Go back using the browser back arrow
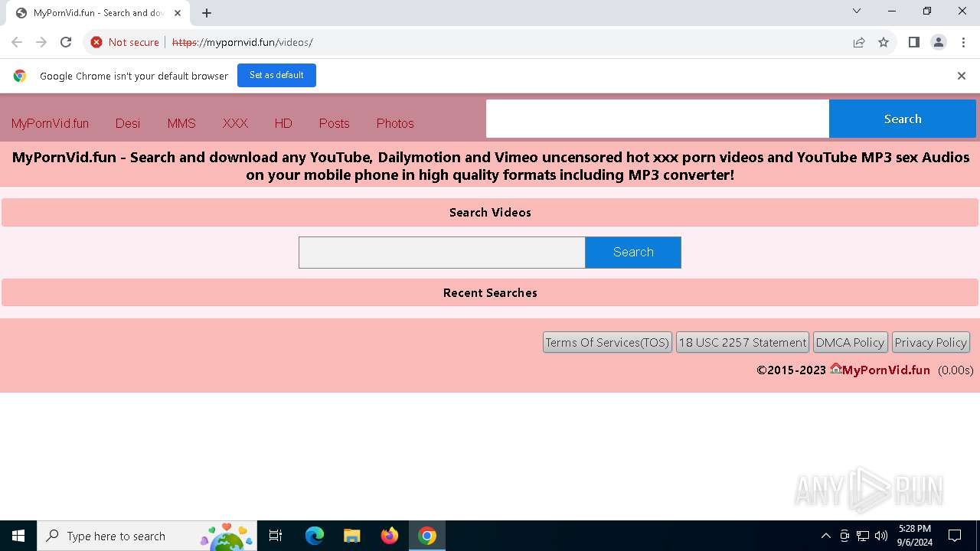This screenshot has height=551, width=980. click(17, 42)
